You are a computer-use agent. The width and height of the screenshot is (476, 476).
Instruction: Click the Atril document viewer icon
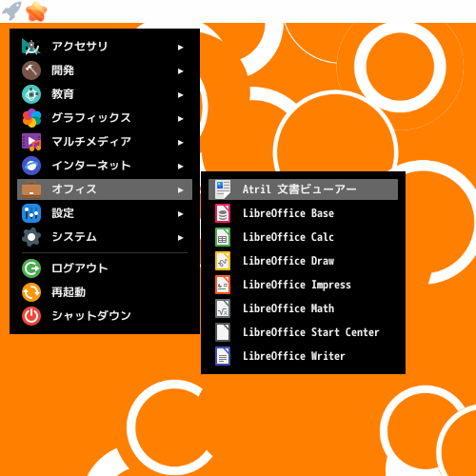pyautogui.click(x=223, y=189)
